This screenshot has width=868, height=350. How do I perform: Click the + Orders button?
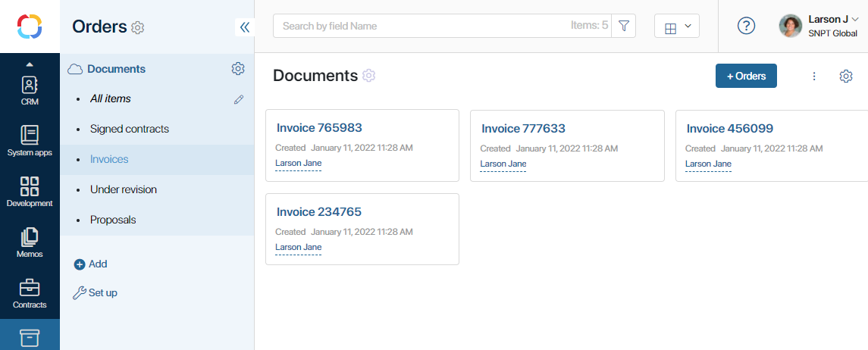point(745,76)
